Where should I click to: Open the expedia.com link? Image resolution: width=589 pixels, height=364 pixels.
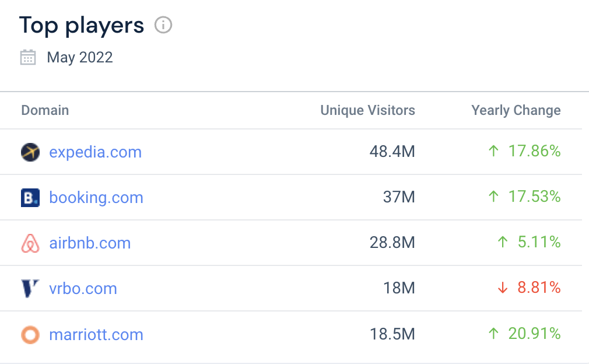(95, 152)
